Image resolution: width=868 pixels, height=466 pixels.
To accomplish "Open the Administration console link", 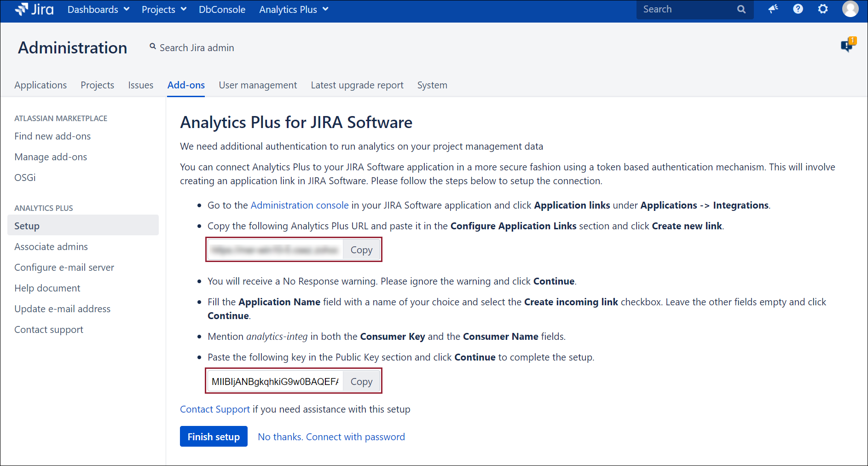I will [x=300, y=205].
